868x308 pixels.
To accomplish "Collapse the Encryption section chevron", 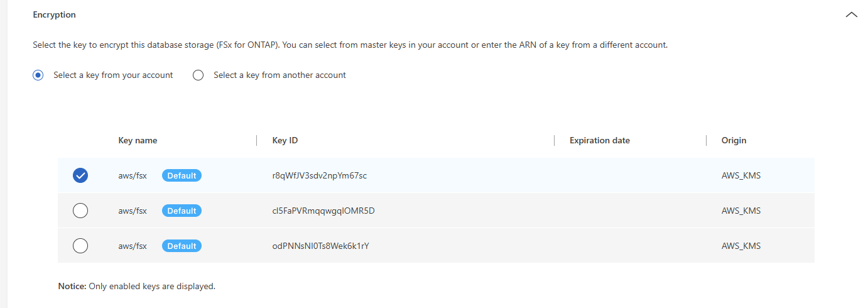I will [x=851, y=14].
